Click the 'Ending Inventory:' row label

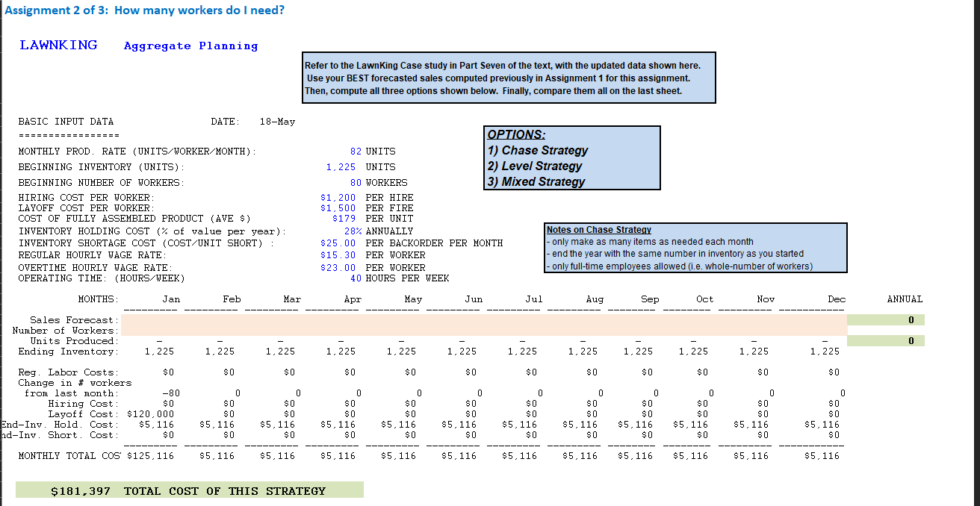pyautogui.click(x=67, y=352)
